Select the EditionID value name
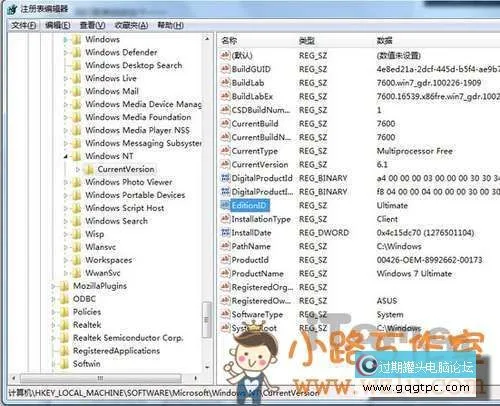 pyautogui.click(x=249, y=205)
